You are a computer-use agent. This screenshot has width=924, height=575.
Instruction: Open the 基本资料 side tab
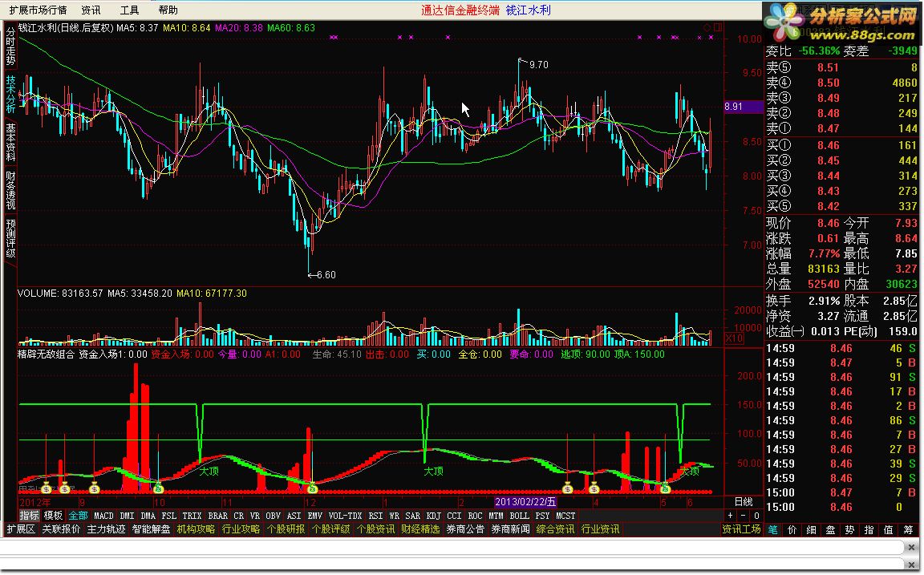tap(10, 142)
